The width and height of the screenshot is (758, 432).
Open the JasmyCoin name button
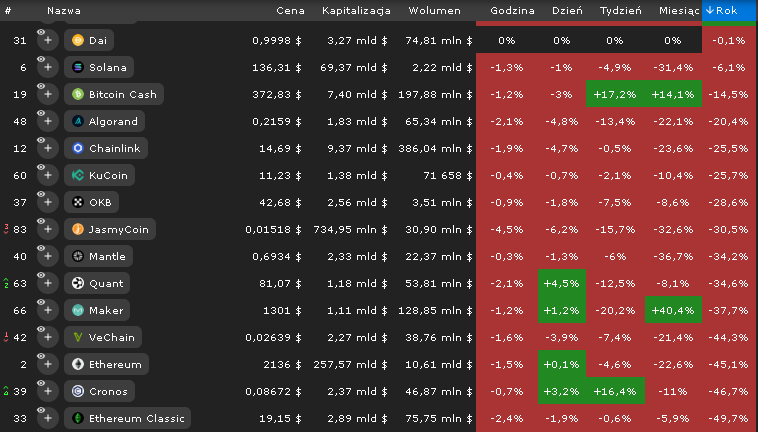pos(110,230)
